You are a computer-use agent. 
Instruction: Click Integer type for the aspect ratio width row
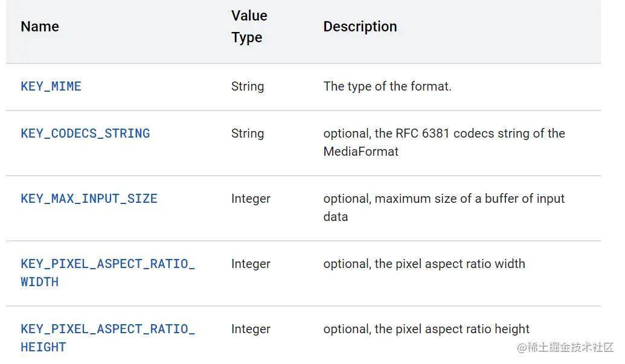click(251, 264)
